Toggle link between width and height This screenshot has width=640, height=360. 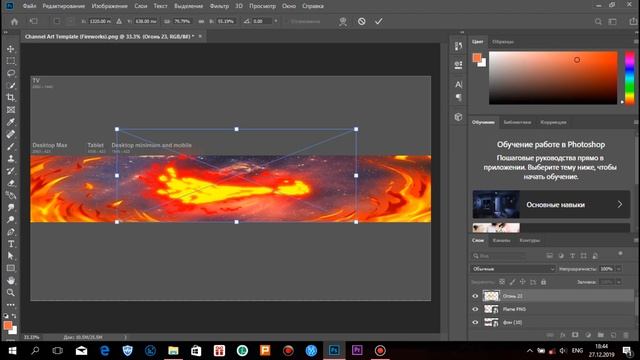201,21
